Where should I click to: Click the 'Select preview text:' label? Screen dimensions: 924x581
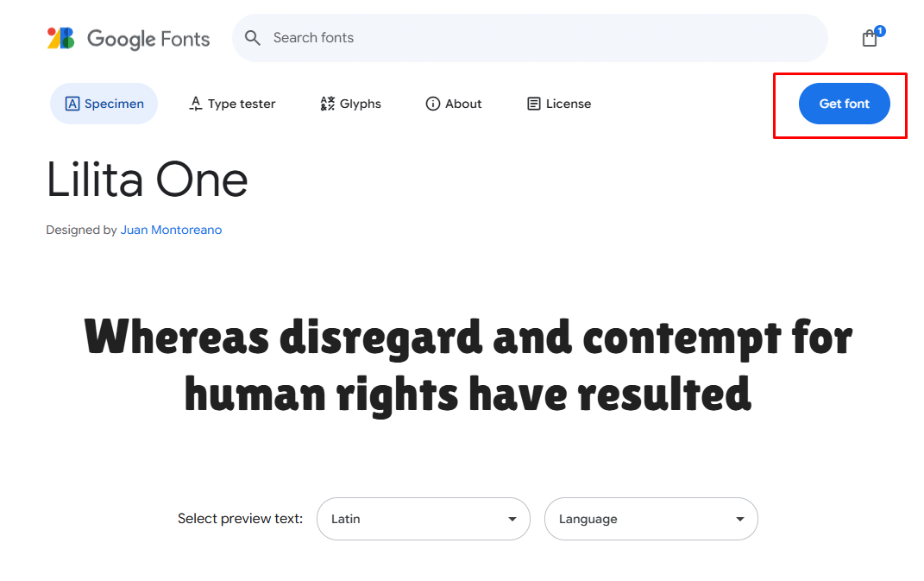(240, 519)
